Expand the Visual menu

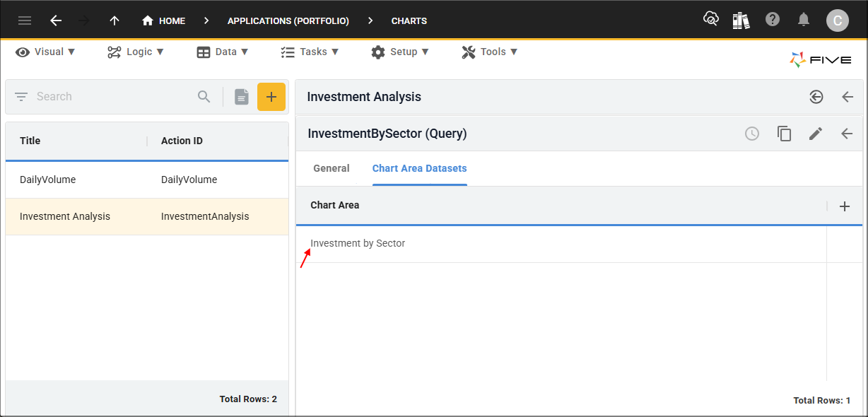(46, 52)
